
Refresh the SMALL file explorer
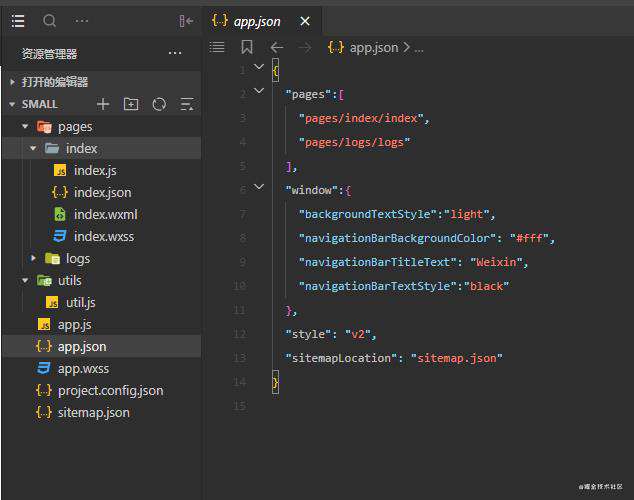point(159,104)
